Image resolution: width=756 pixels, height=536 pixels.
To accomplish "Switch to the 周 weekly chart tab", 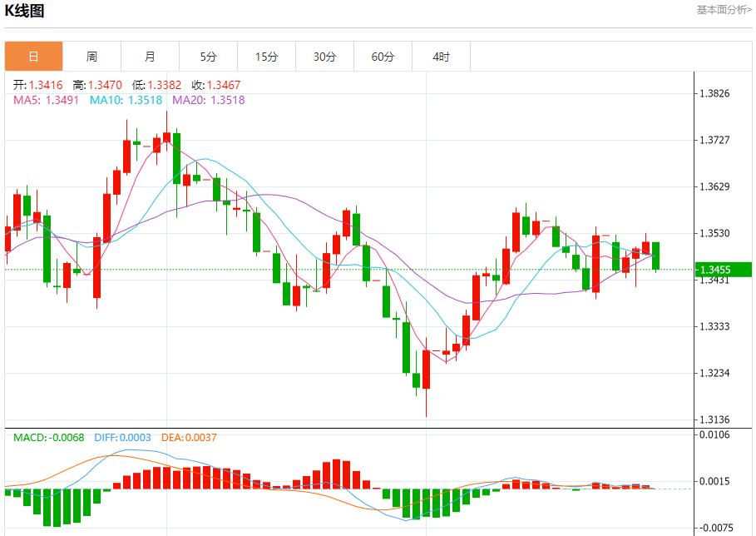I will point(91,57).
